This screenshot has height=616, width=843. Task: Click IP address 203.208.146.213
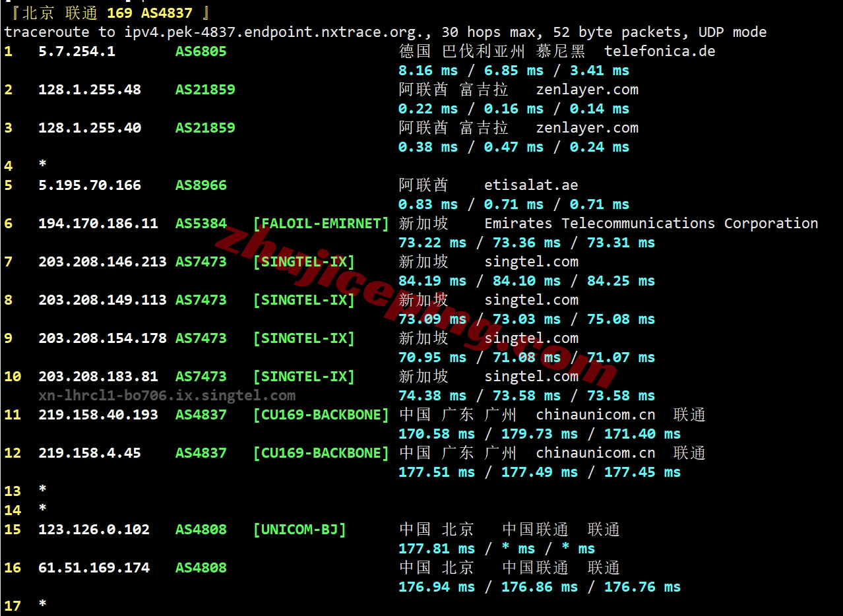pos(102,262)
